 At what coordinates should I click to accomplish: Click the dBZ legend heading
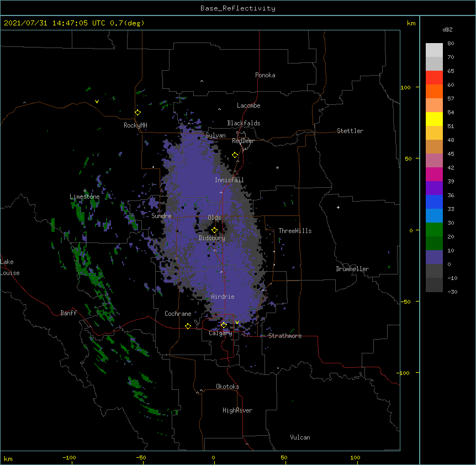447,30
